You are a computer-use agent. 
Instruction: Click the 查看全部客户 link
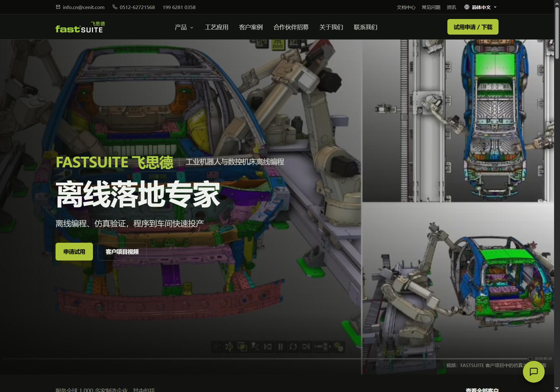tap(482, 390)
